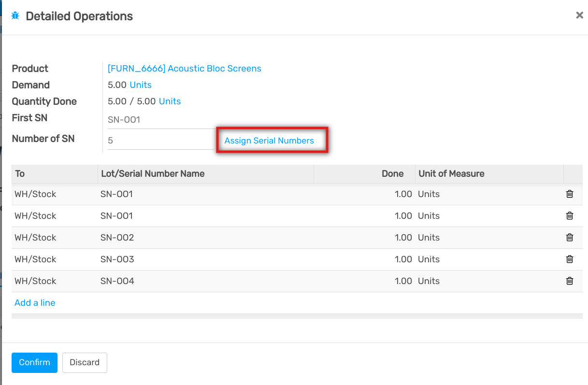Open the Units link next to Quantity Done
This screenshot has height=385, width=588.
click(170, 101)
